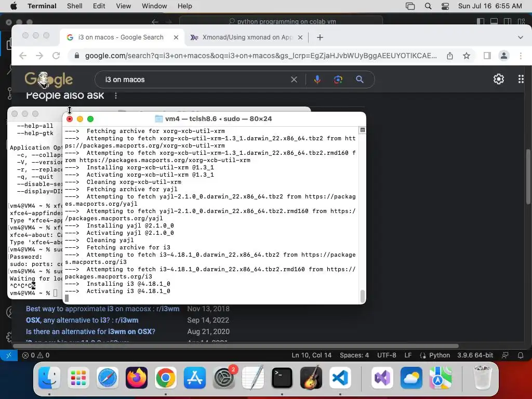Image resolution: width=532 pixels, height=399 pixels.
Task: Click VS Code errors and warnings status
Action: 36,355
